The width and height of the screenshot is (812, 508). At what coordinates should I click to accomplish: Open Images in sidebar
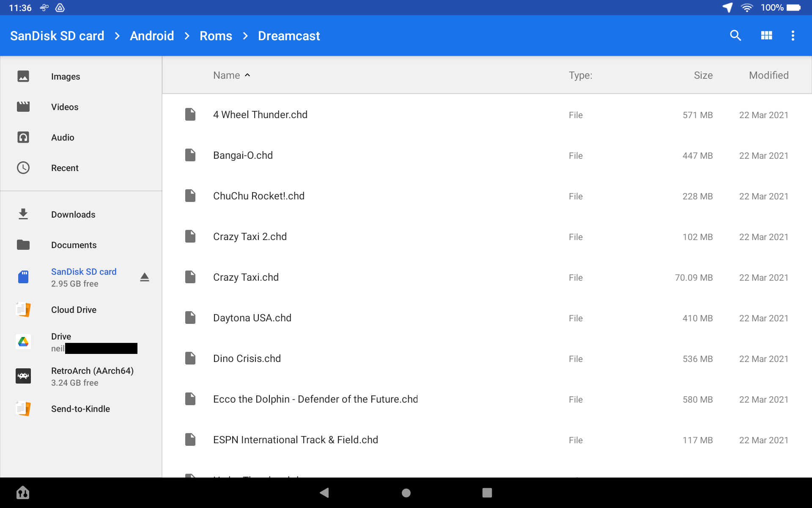[x=81, y=76]
